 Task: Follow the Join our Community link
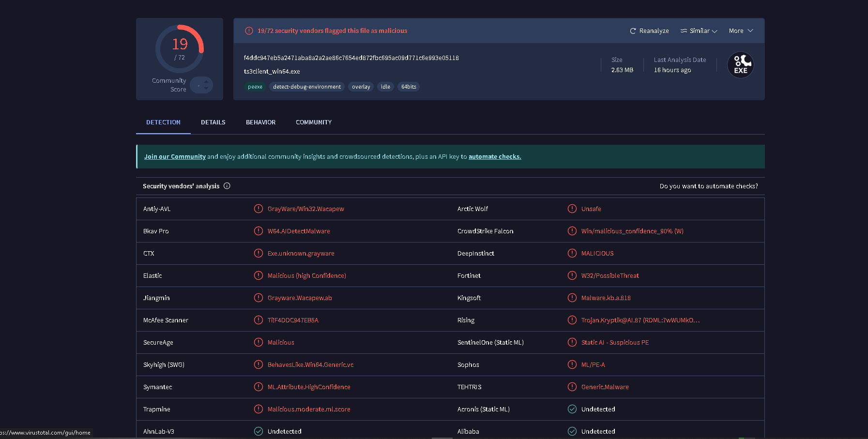point(175,157)
